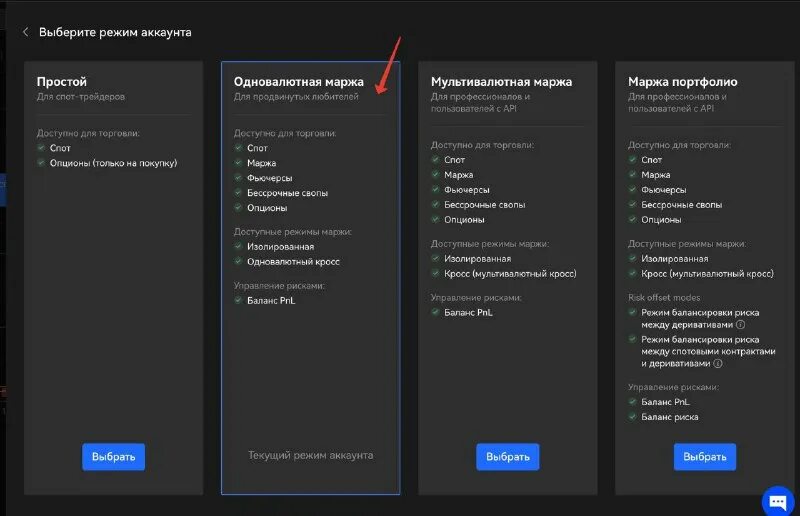Click Бессрочные свопы in Одновалютная маржа card
The height and width of the screenshot is (516, 800).
pyautogui.click(x=287, y=193)
